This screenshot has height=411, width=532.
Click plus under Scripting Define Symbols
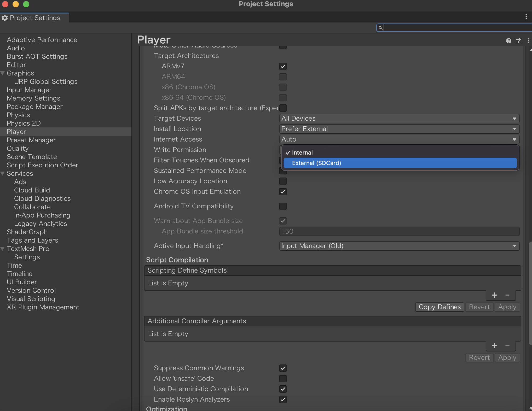coord(494,295)
